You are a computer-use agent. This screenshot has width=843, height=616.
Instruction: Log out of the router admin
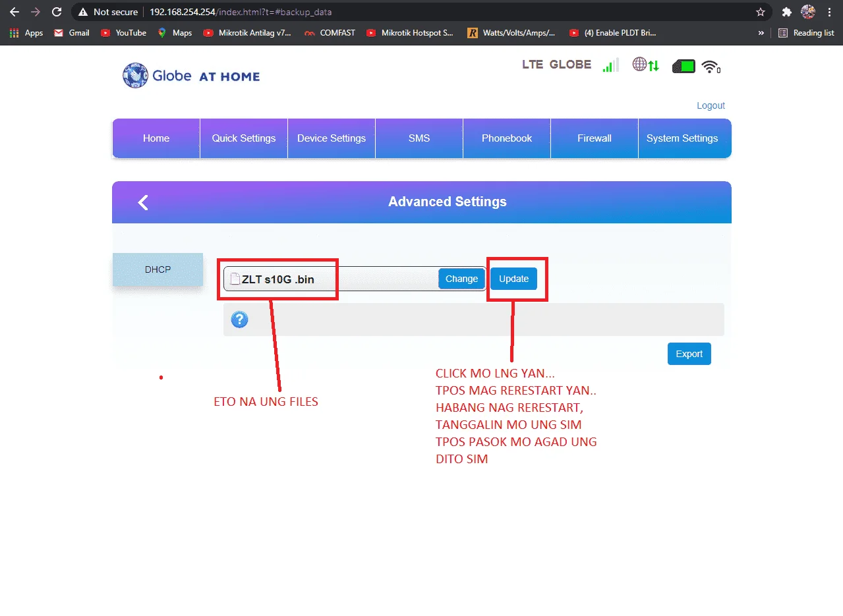point(711,105)
